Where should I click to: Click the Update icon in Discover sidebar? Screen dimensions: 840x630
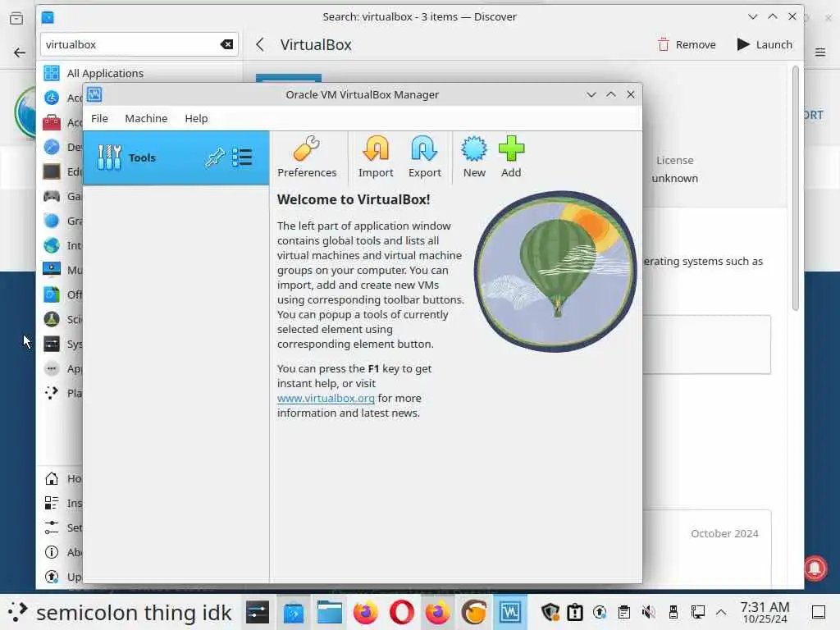pos(52,577)
